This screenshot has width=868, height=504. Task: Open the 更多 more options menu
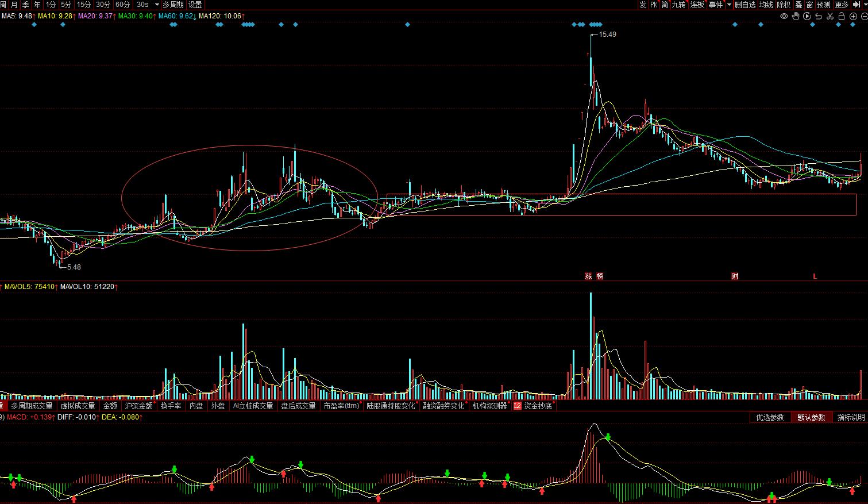click(842, 5)
